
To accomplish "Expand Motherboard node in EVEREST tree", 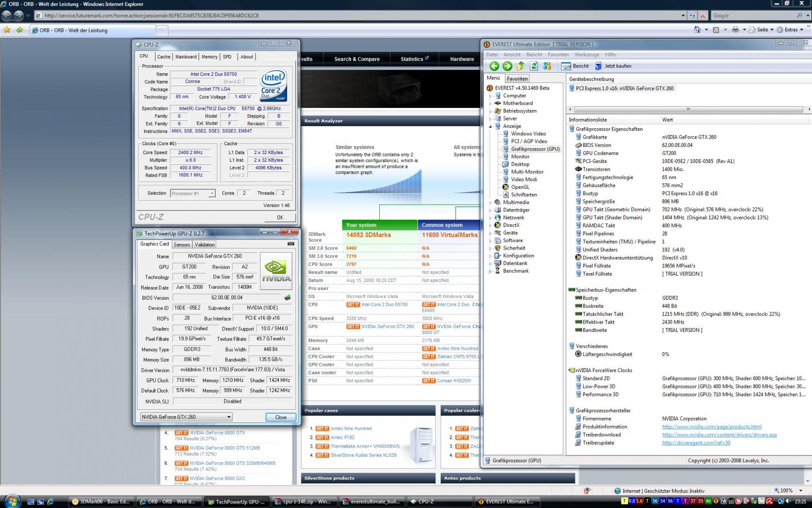I will point(490,103).
